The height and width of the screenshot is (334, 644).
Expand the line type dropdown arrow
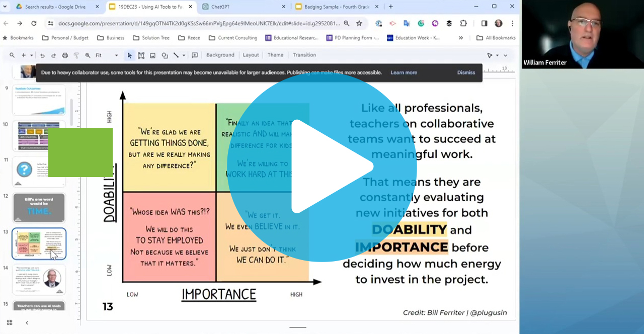pos(184,55)
